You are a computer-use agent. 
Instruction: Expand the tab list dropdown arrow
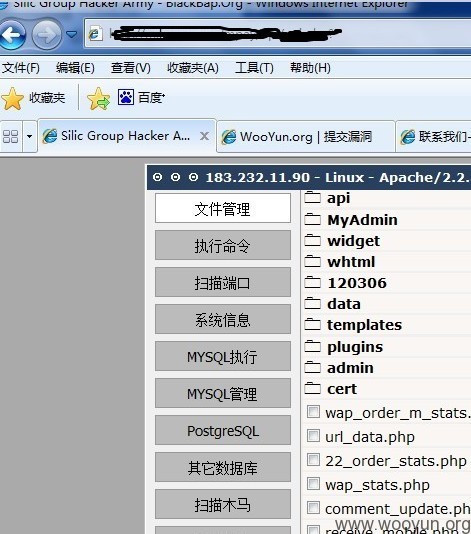click(x=30, y=137)
